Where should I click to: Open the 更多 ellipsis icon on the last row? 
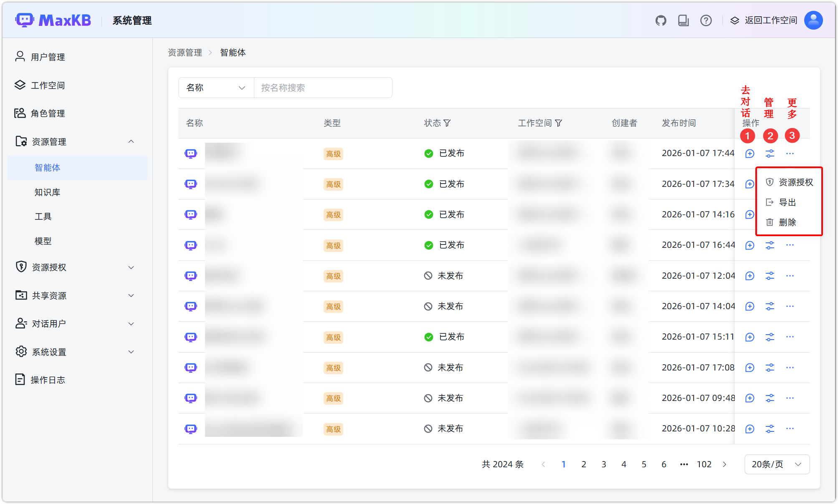click(x=790, y=428)
